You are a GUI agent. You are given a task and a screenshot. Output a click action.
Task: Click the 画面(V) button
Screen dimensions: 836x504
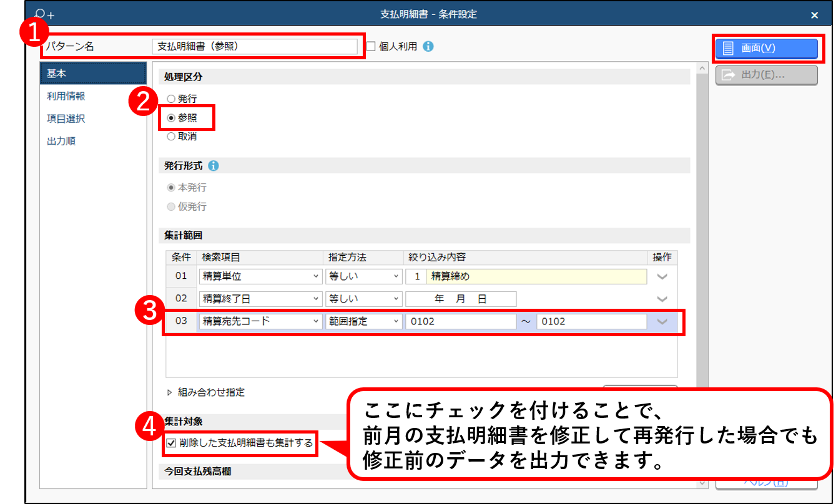766,49
